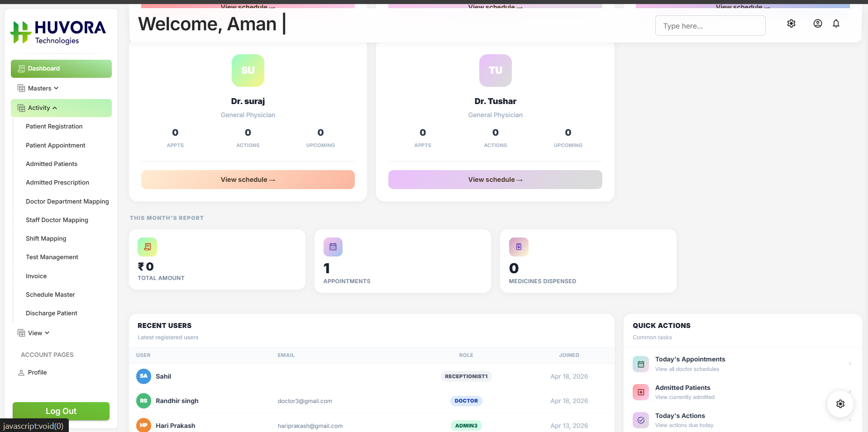Collapse the Activity menu
868x432 pixels.
click(x=61, y=108)
